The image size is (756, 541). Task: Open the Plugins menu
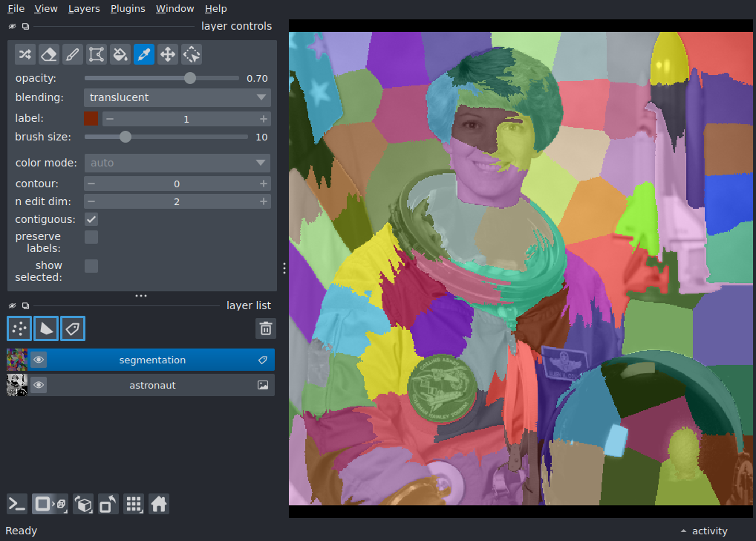(128, 9)
